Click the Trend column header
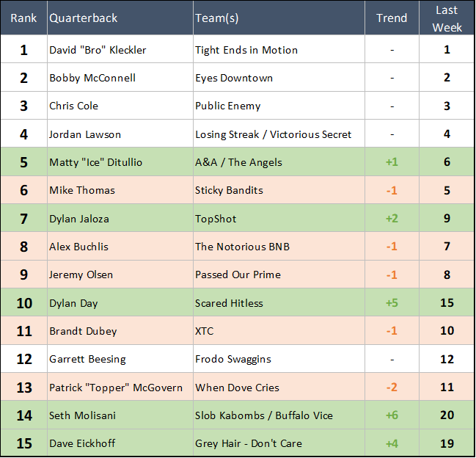 pyautogui.click(x=392, y=18)
